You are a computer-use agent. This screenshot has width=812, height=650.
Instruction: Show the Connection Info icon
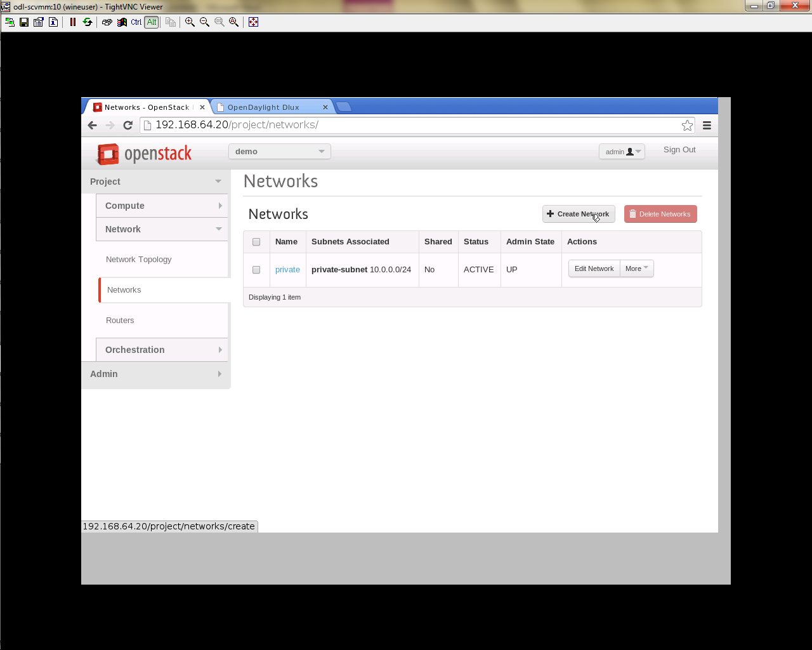click(53, 22)
